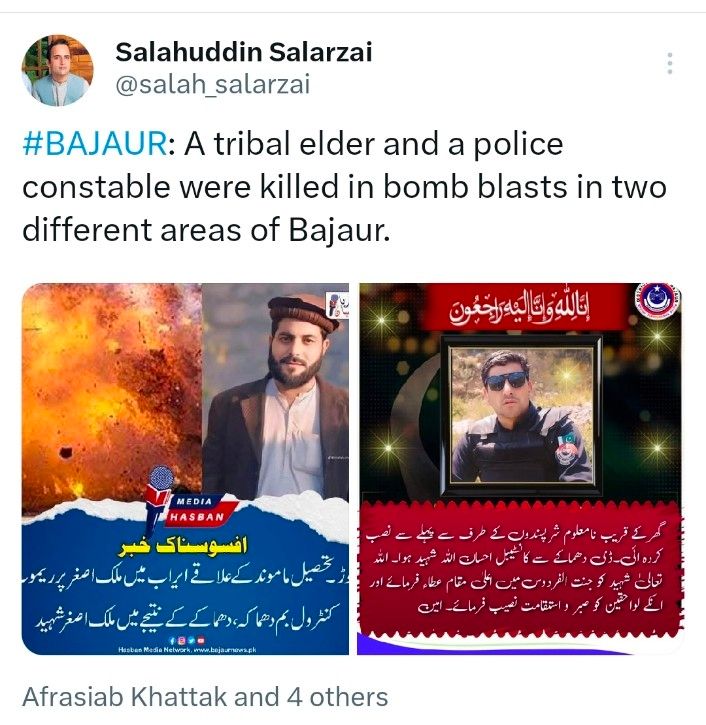Open the explosion photo in left image

[x=112, y=393]
